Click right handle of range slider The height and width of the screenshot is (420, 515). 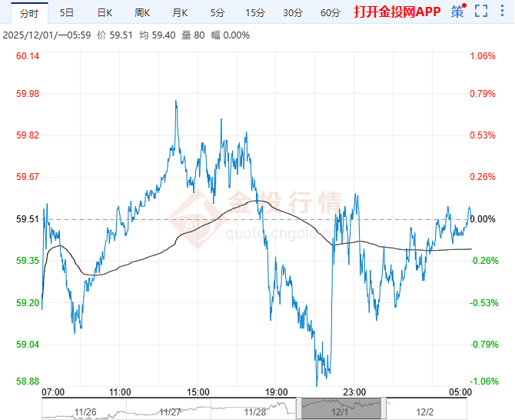(x=384, y=408)
